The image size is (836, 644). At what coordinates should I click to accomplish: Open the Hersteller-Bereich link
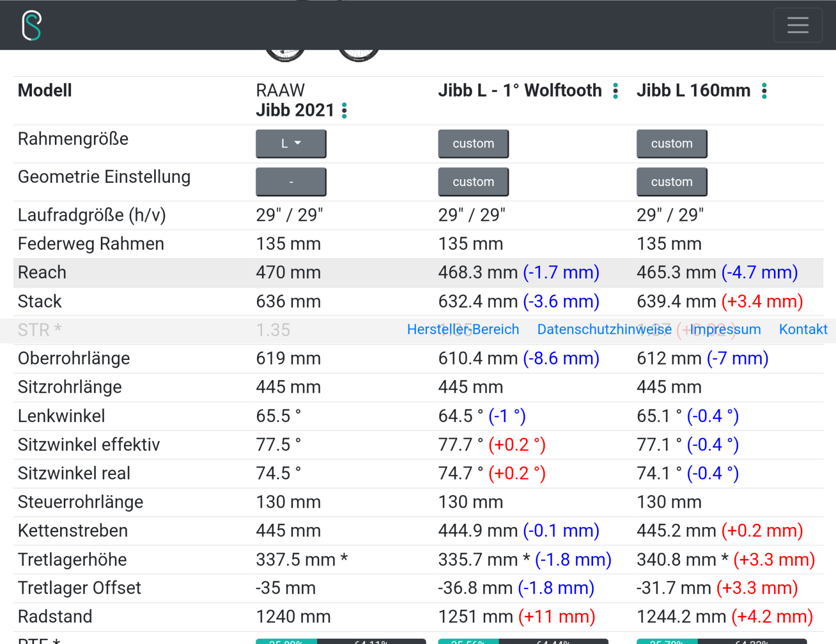[463, 330]
